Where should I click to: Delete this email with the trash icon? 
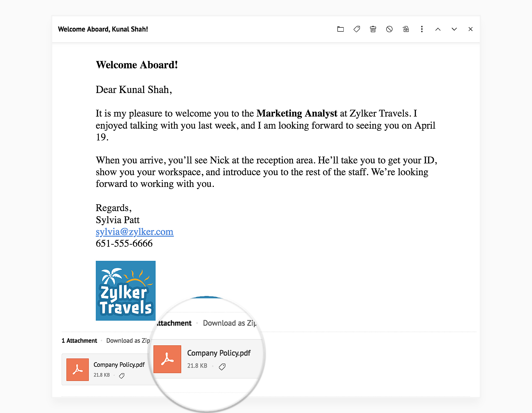click(373, 29)
